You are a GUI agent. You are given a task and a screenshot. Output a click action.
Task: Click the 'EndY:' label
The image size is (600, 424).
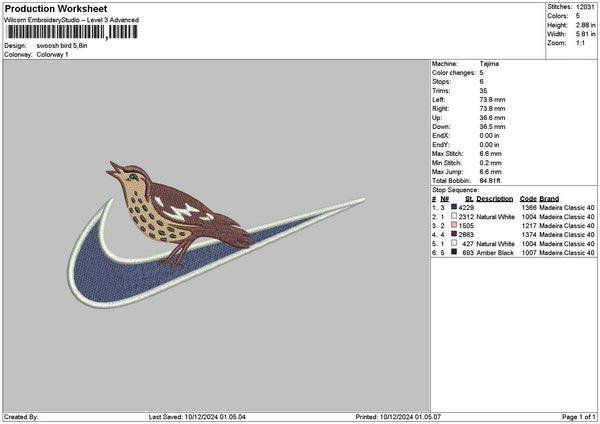tap(441, 145)
